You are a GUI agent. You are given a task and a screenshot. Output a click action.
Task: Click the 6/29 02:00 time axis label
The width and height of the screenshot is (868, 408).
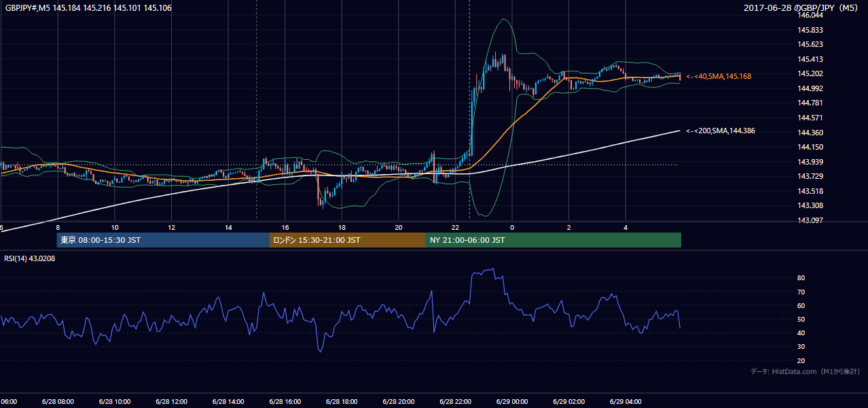[x=568, y=401]
